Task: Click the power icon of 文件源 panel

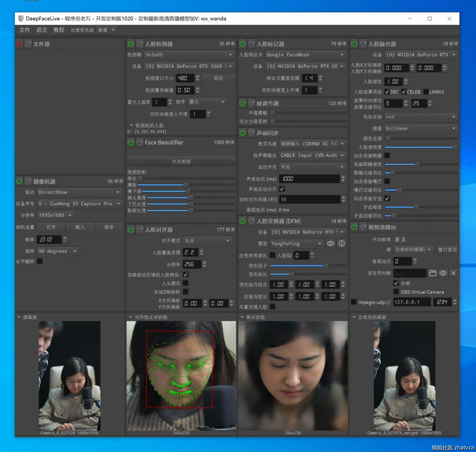Action: pos(19,44)
